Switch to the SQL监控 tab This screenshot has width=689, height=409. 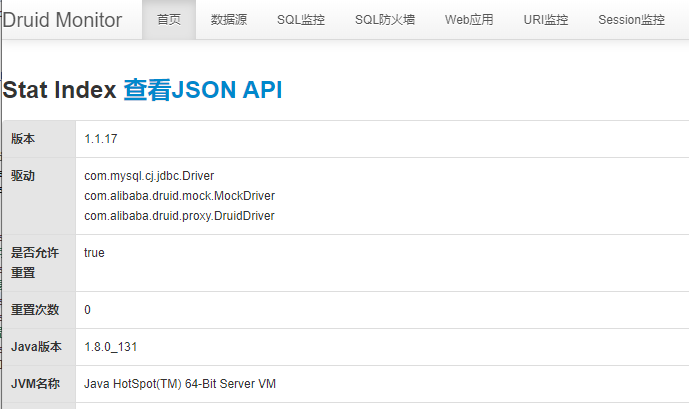coord(301,20)
